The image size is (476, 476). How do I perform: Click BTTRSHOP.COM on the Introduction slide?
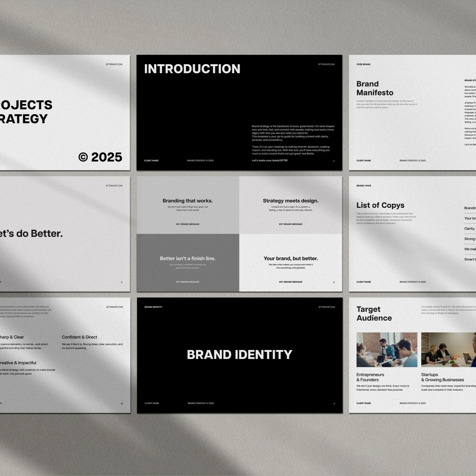click(326, 64)
